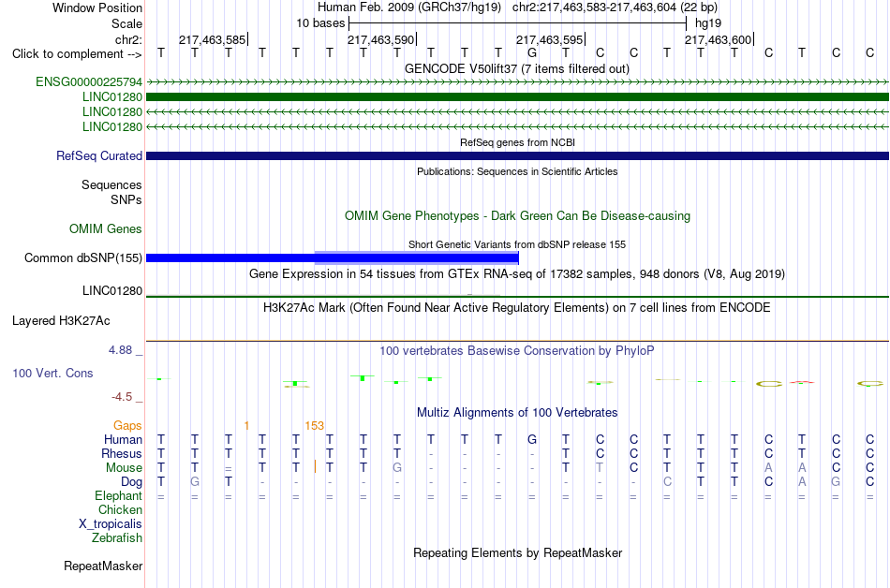Open 'Publications: Sequences in Scientific Articles' title

(517, 171)
